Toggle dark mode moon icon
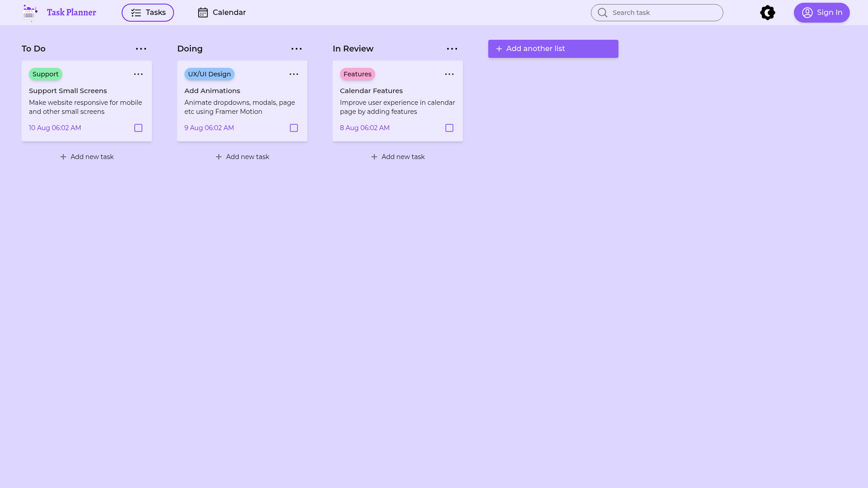The width and height of the screenshot is (868, 488). (768, 13)
